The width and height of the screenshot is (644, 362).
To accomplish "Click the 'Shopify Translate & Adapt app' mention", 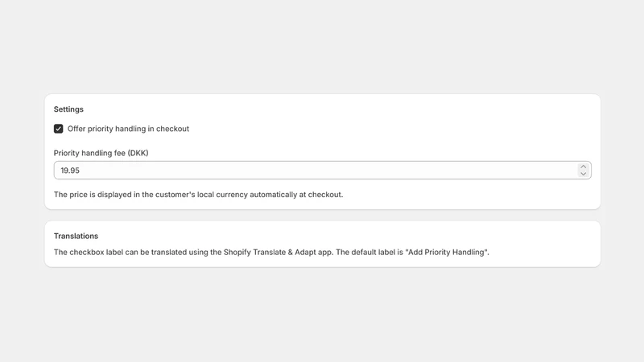I will click(278, 252).
